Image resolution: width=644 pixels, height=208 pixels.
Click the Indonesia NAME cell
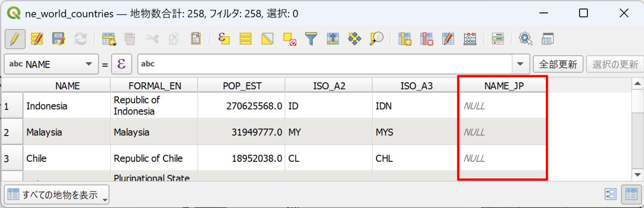pyautogui.click(x=67, y=106)
